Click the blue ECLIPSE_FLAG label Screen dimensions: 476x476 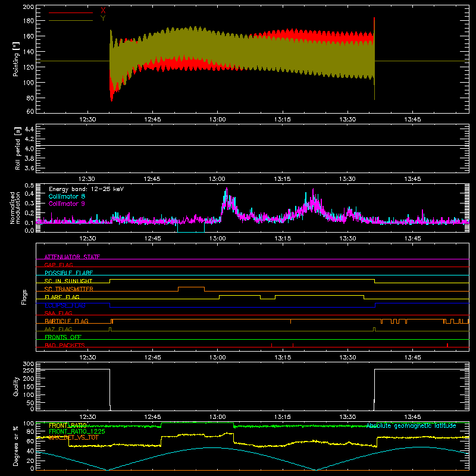tap(65, 305)
